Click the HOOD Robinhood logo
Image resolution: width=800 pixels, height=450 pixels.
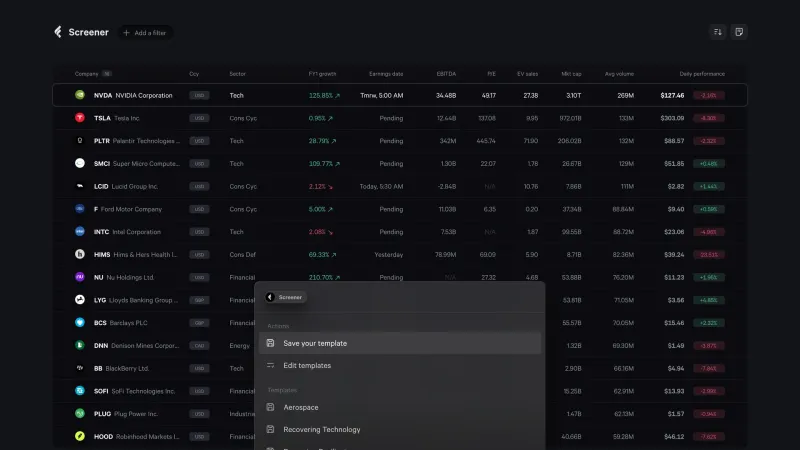pos(80,436)
